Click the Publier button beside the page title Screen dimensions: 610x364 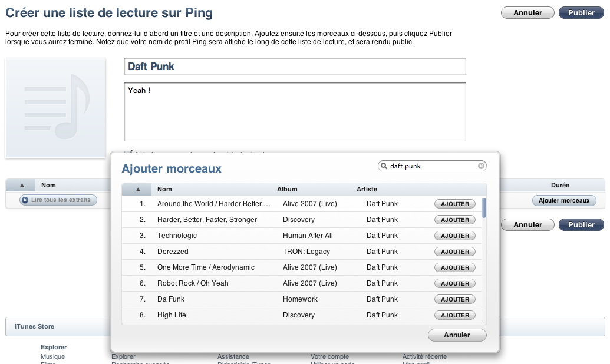point(581,13)
